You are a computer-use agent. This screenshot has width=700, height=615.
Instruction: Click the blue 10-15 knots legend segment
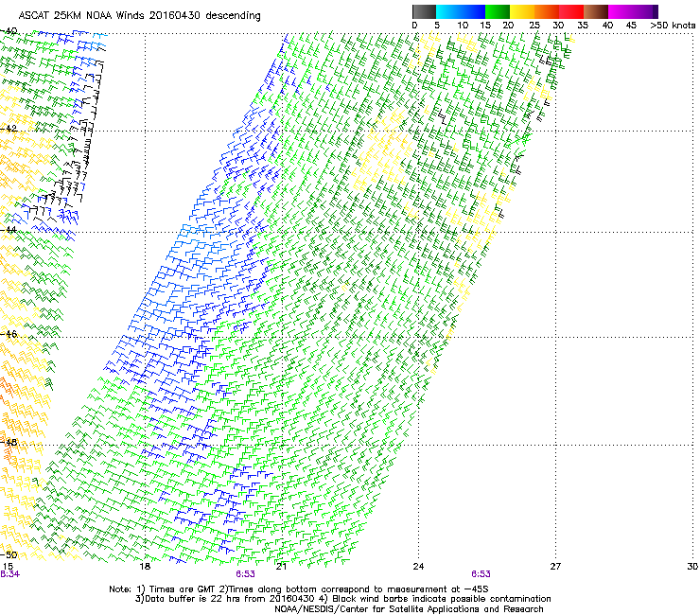coord(473,11)
